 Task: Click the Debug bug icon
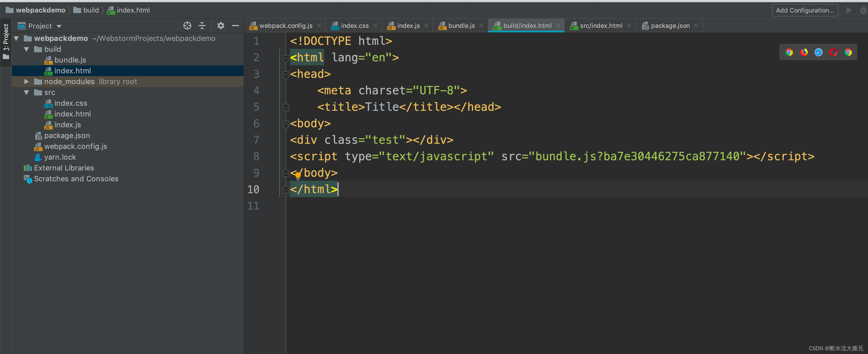[864, 10]
